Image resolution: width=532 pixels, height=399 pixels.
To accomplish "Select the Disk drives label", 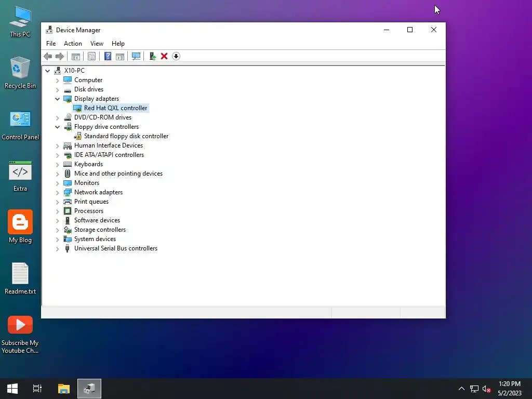I will tap(89, 89).
